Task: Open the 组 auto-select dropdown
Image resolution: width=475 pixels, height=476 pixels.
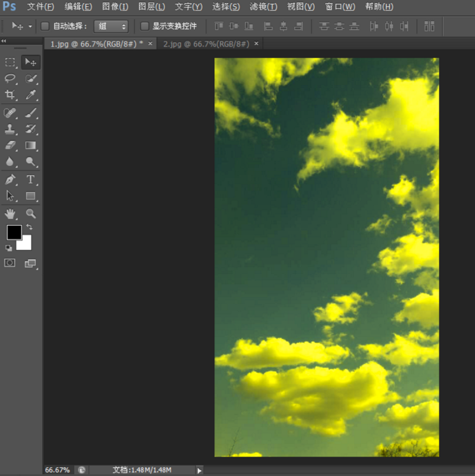Action: (x=111, y=26)
